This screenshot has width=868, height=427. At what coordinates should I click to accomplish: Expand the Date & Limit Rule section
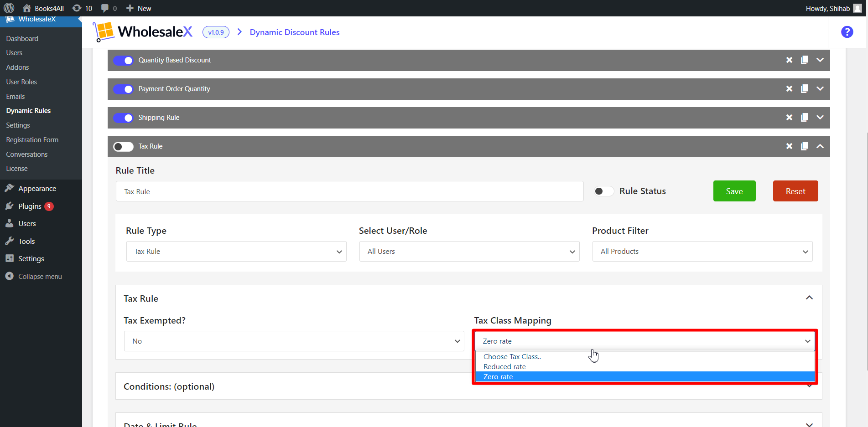click(809, 424)
